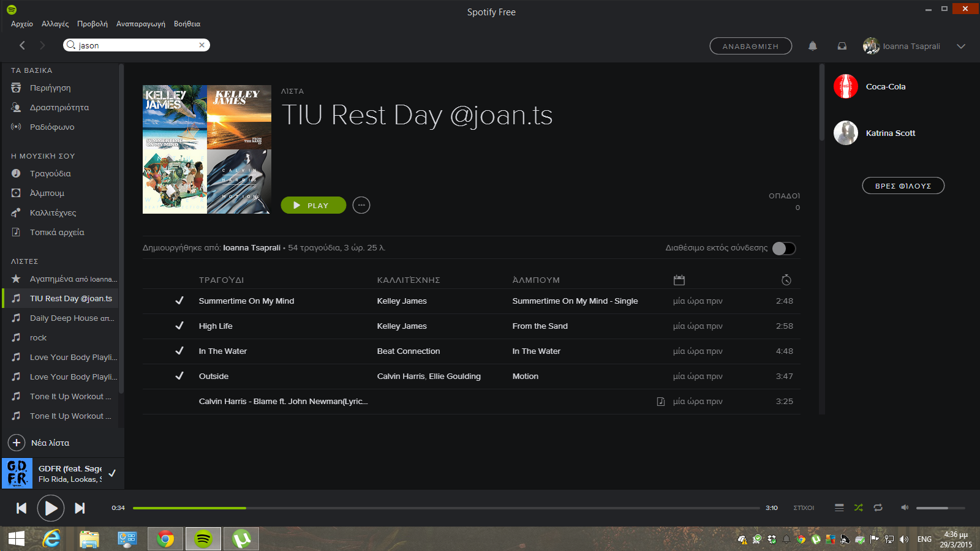This screenshot has height=551, width=980.
Task: Open Coca-Cola in the friend feed
Action: click(x=886, y=86)
